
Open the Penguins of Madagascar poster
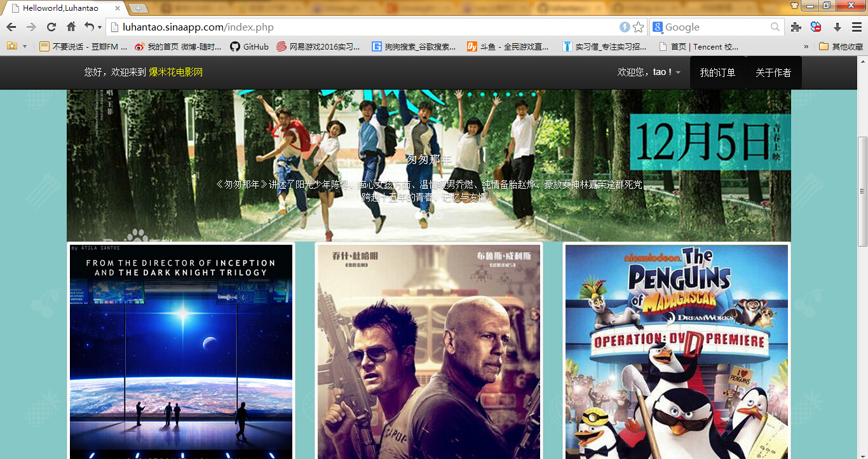[677, 352]
